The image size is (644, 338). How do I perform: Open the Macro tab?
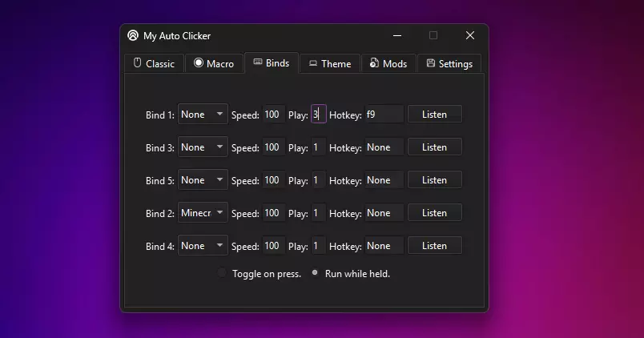point(214,63)
